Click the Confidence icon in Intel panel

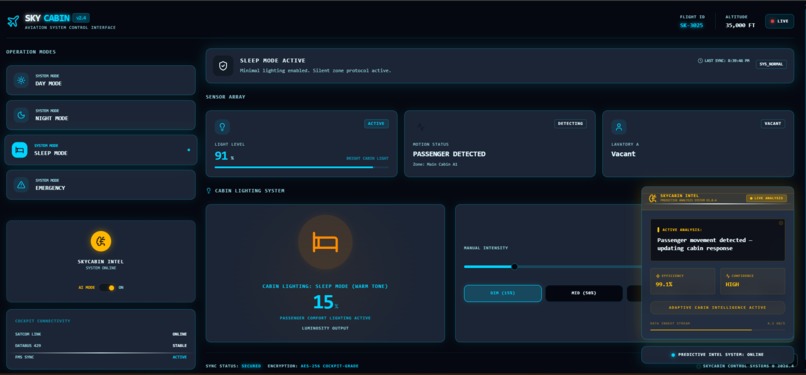727,276
